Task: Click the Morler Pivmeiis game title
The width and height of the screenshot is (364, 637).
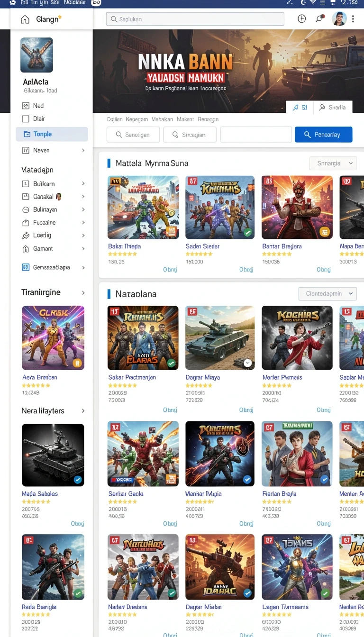Action: [x=282, y=377]
